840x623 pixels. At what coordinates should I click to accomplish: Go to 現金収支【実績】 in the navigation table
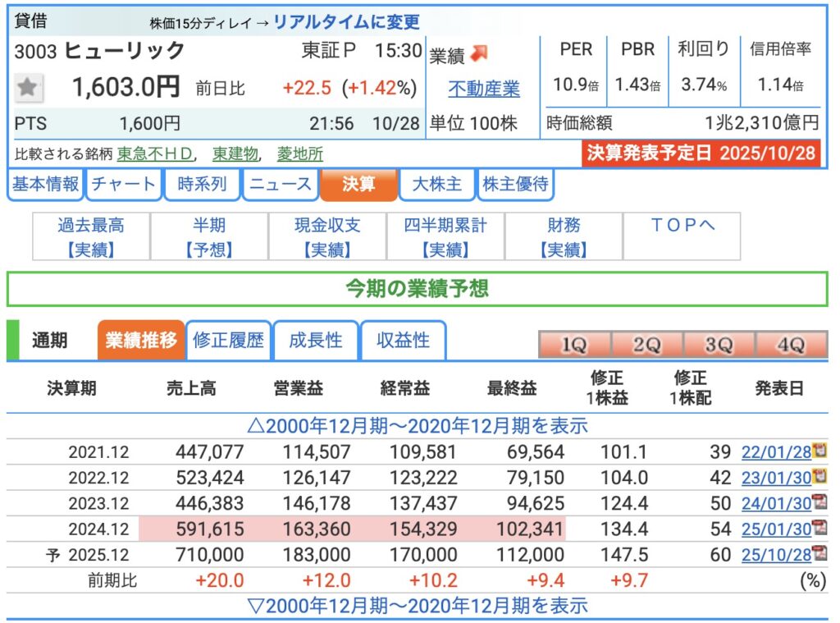(327, 236)
